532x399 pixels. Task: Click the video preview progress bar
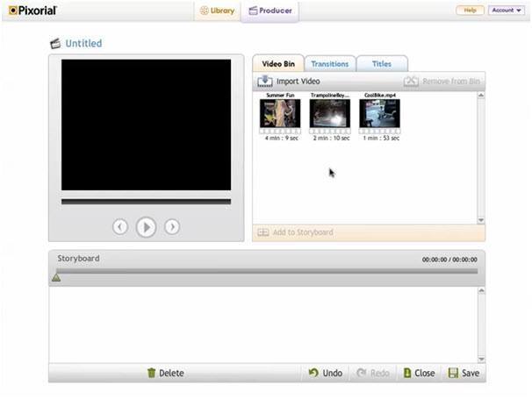(146, 202)
